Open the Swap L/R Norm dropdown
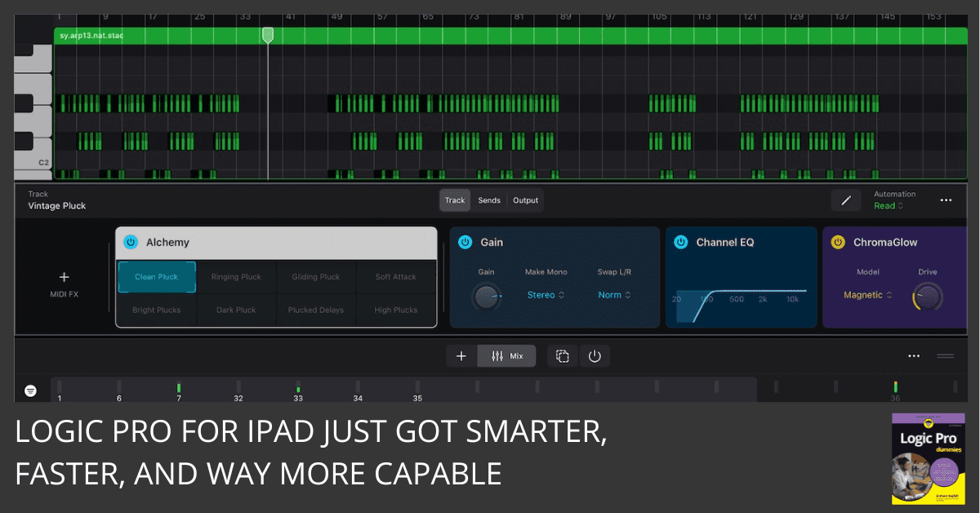The height and width of the screenshot is (513, 980). pos(614,295)
